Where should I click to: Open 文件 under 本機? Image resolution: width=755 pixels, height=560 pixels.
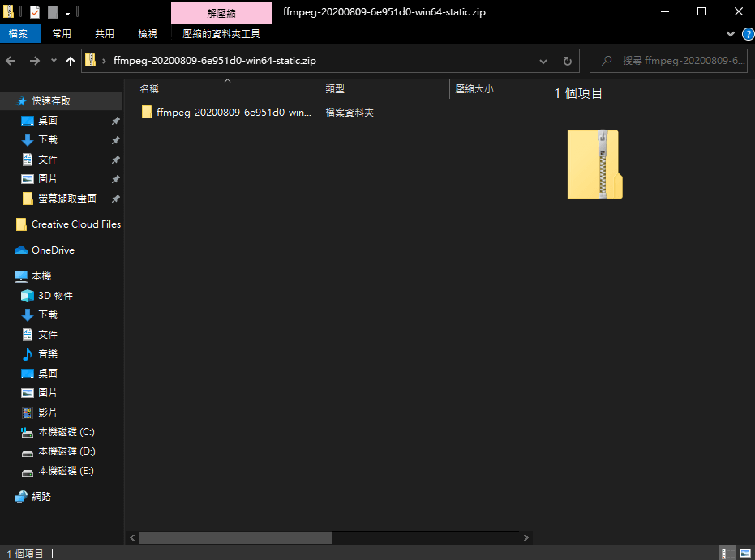(48, 335)
